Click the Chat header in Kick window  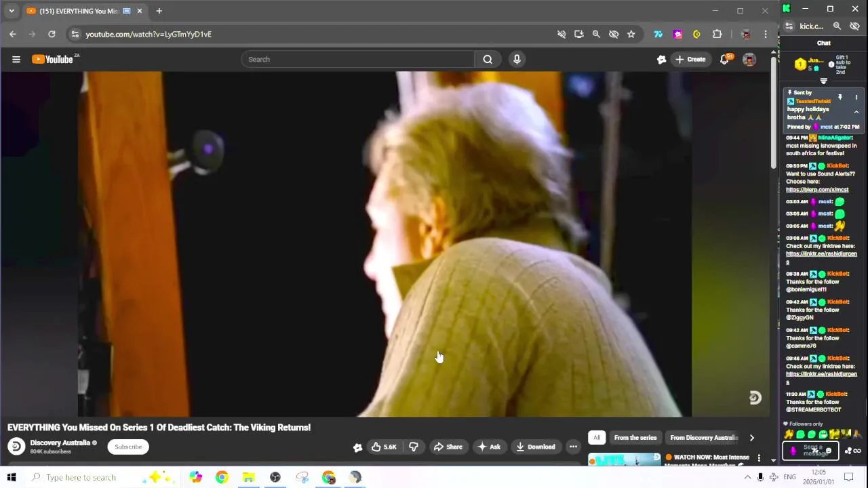[823, 43]
